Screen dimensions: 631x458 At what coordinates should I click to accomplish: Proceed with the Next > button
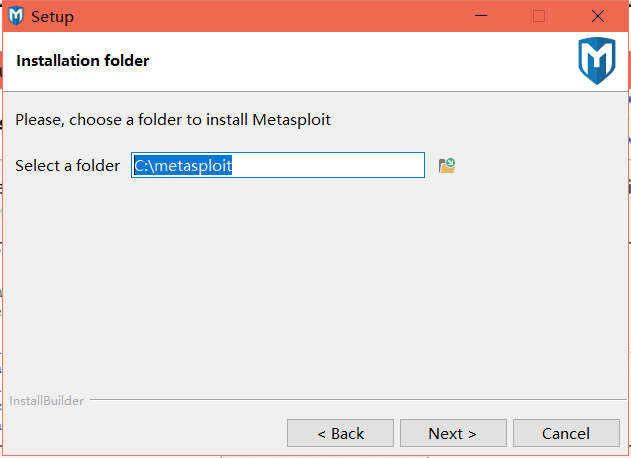[453, 433]
